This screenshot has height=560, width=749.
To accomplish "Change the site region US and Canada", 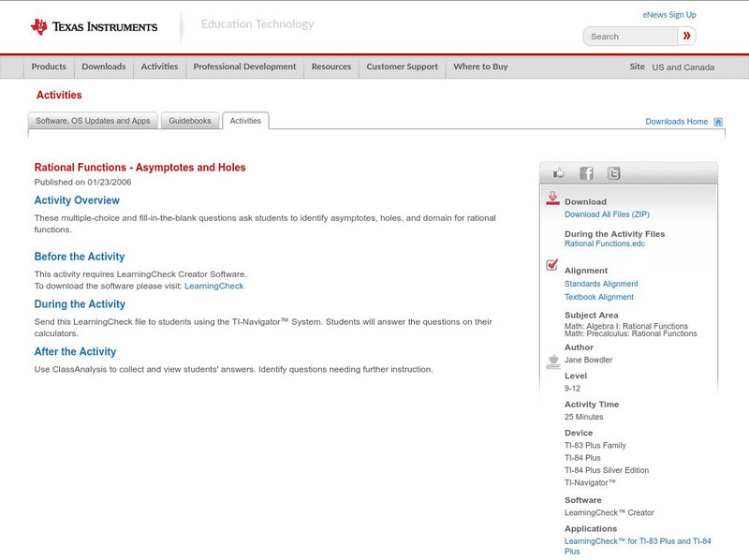I will [683, 67].
